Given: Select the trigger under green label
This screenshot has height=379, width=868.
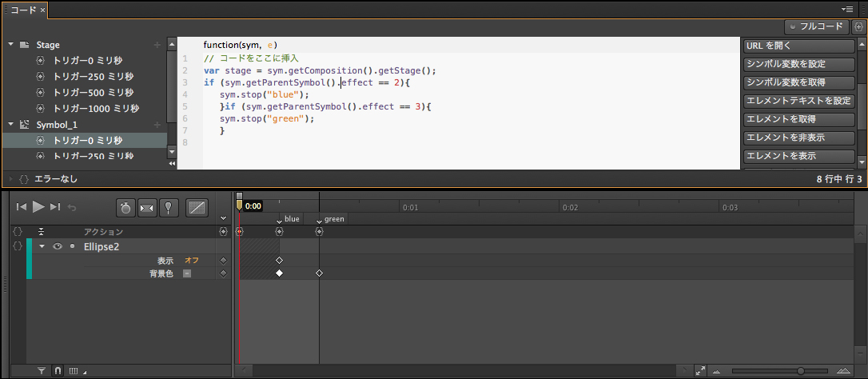Looking at the screenshot, I should 319,232.
